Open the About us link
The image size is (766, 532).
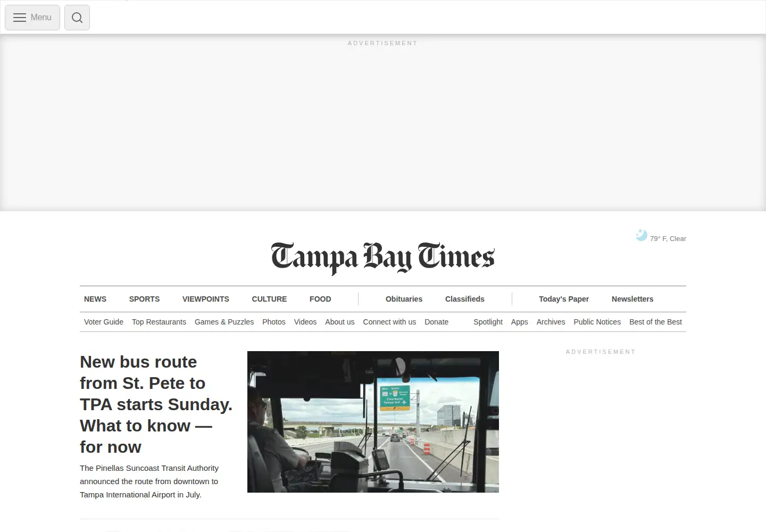pyautogui.click(x=340, y=322)
